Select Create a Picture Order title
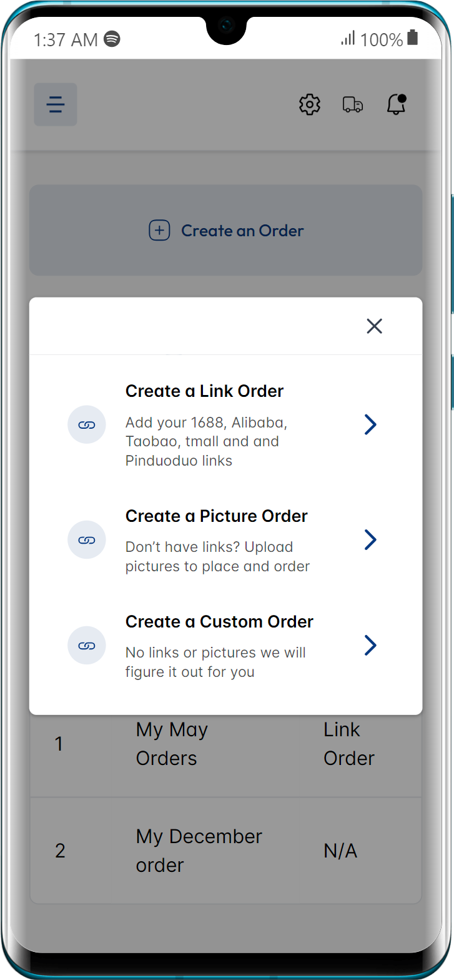 216,516
